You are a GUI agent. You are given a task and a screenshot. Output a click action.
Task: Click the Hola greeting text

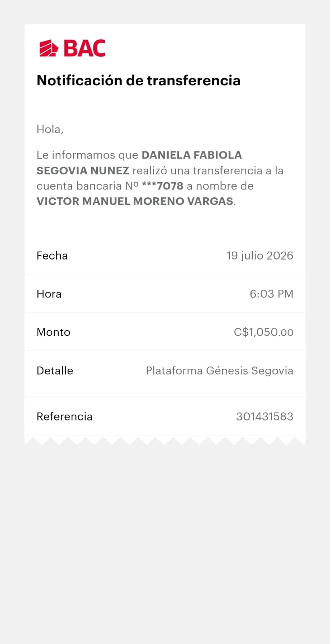50,129
